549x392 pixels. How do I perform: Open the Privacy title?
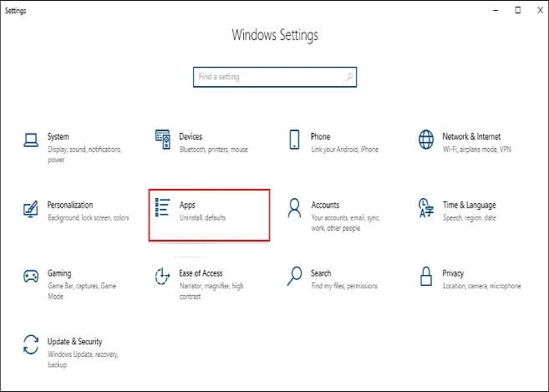point(453,273)
